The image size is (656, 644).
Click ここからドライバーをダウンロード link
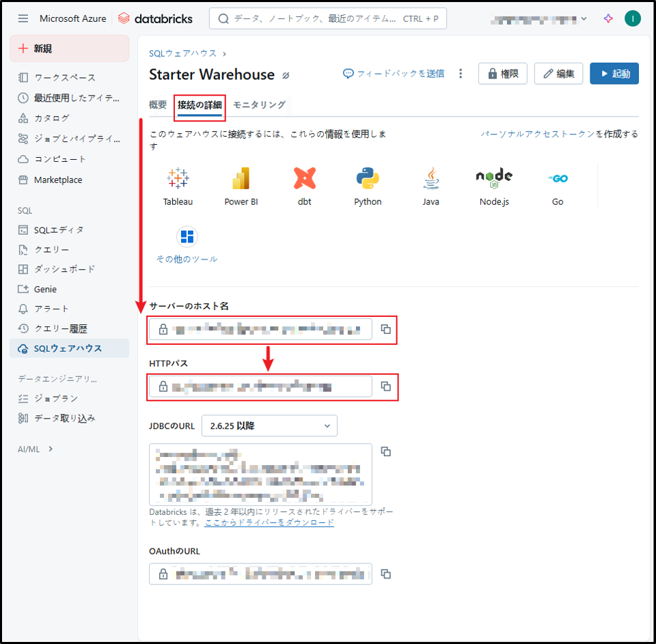(269, 522)
